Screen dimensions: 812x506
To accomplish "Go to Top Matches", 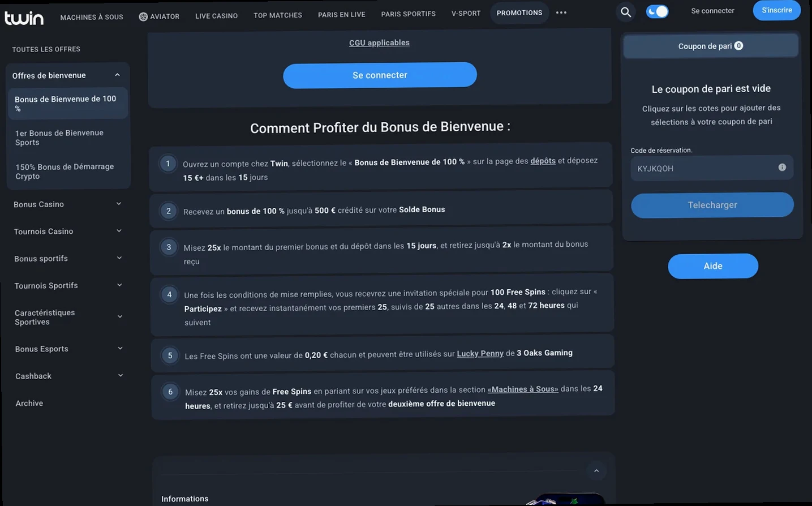I will click(x=278, y=15).
